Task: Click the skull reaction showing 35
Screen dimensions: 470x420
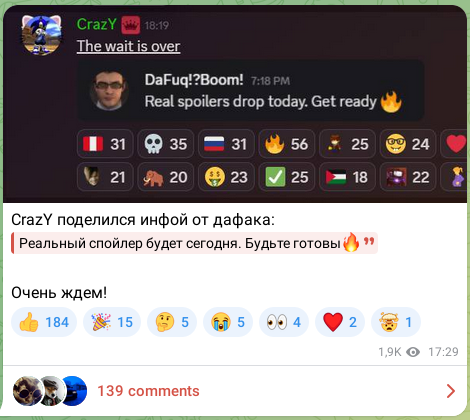Action: [166, 144]
